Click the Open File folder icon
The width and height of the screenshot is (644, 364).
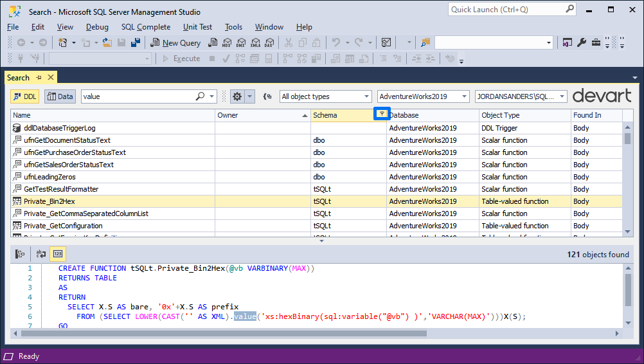tap(107, 42)
